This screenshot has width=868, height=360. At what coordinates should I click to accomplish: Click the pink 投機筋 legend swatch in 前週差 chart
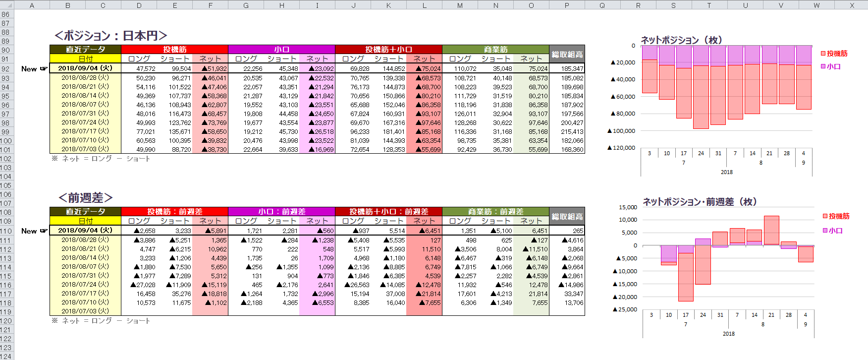(825, 216)
